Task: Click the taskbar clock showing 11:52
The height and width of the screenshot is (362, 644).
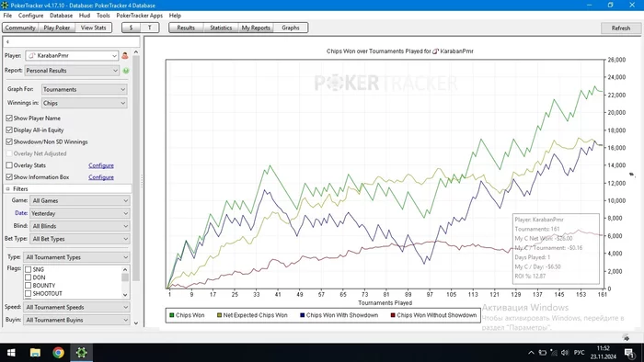Action: click(604, 353)
